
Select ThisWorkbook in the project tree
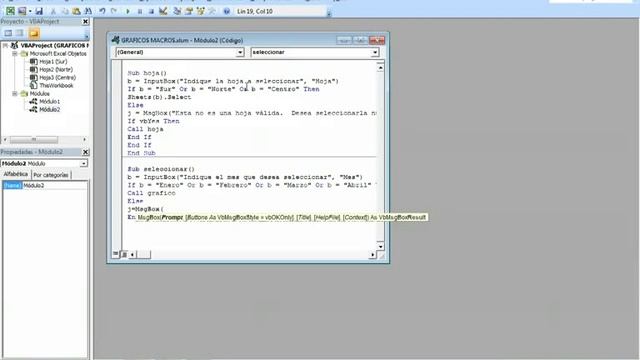point(56,85)
